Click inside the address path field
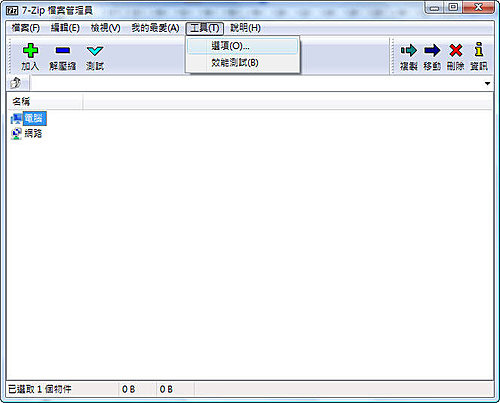This screenshot has width=500, height=403. click(257, 83)
